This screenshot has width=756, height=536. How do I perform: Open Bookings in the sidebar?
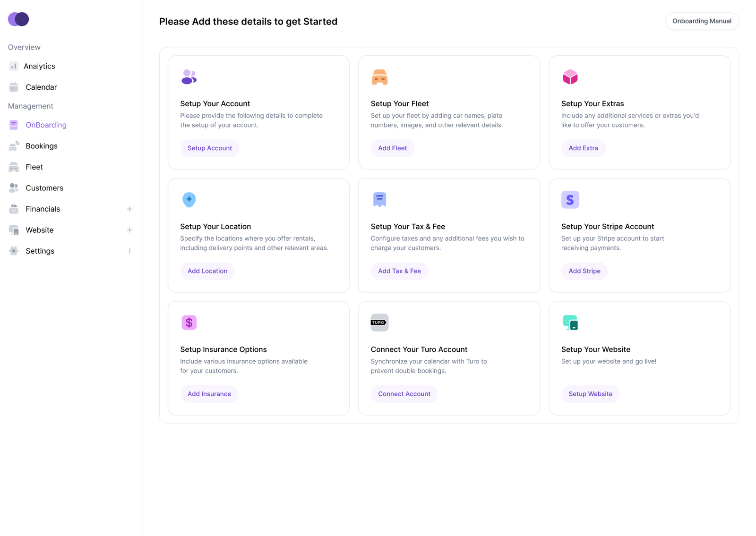point(42,146)
